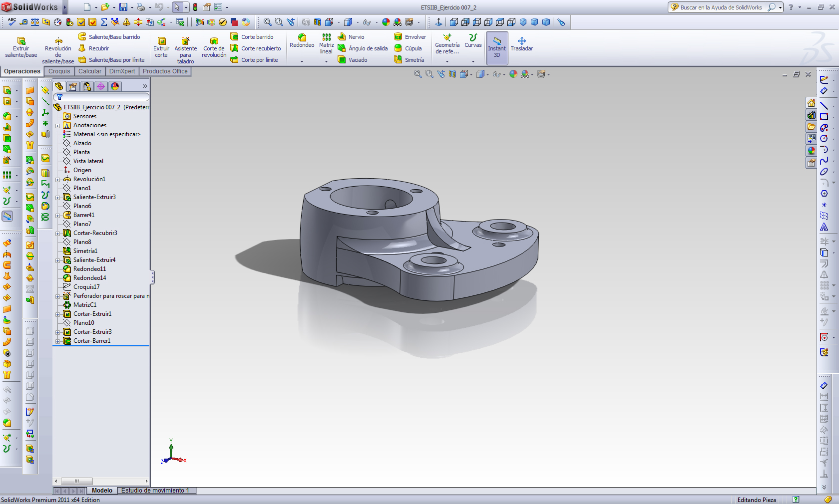This screenshot has width=839, height=504.
Task: Open the Redondeo dropdown arrow
Action: [302, 61]
